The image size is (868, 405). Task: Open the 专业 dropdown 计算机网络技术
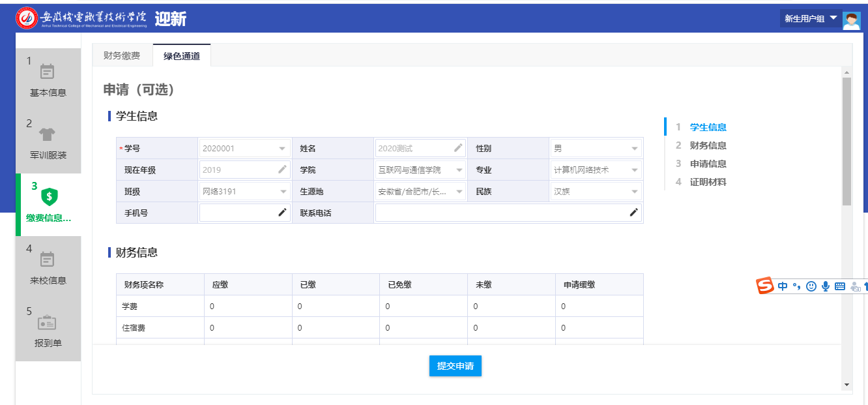point(596,170)
